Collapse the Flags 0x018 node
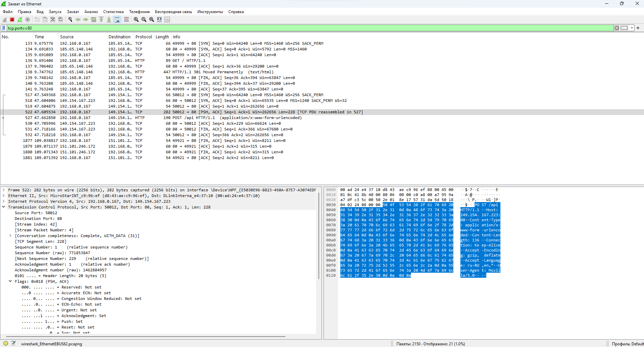The width and height of the screenshot is (644, 347). (x=10, y=281)
